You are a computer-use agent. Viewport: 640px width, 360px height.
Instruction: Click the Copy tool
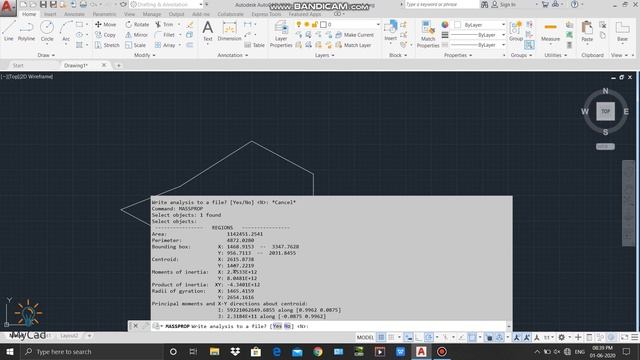(105, 35)
